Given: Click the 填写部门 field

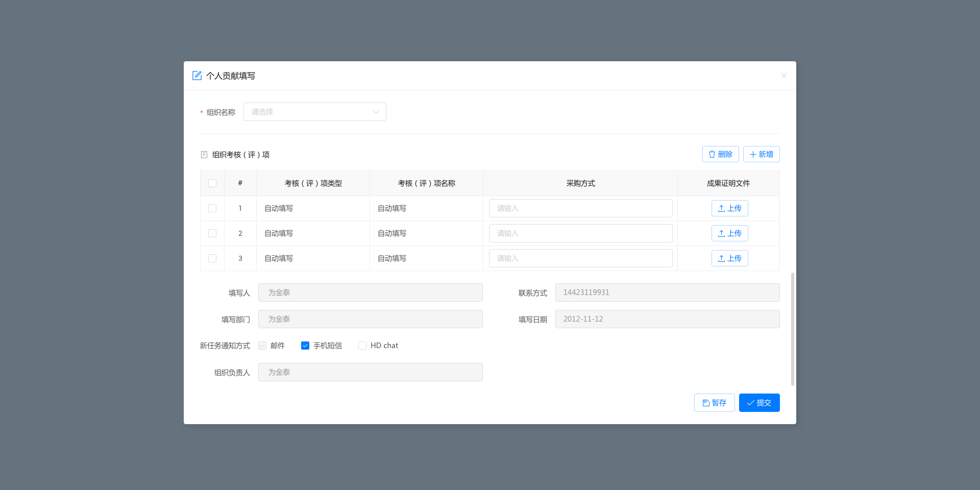Looking at the screenshot, I should [371, 319].
